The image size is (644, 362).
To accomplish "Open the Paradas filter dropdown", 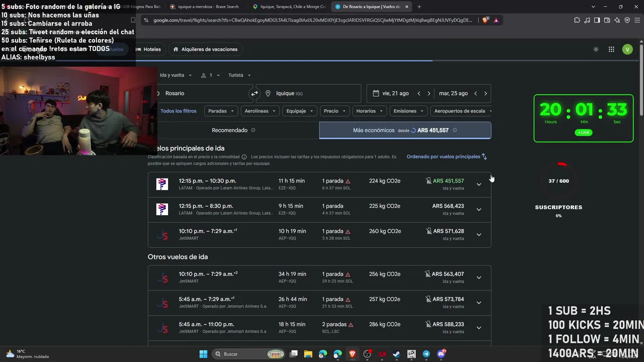I will [x=220, y=111].
